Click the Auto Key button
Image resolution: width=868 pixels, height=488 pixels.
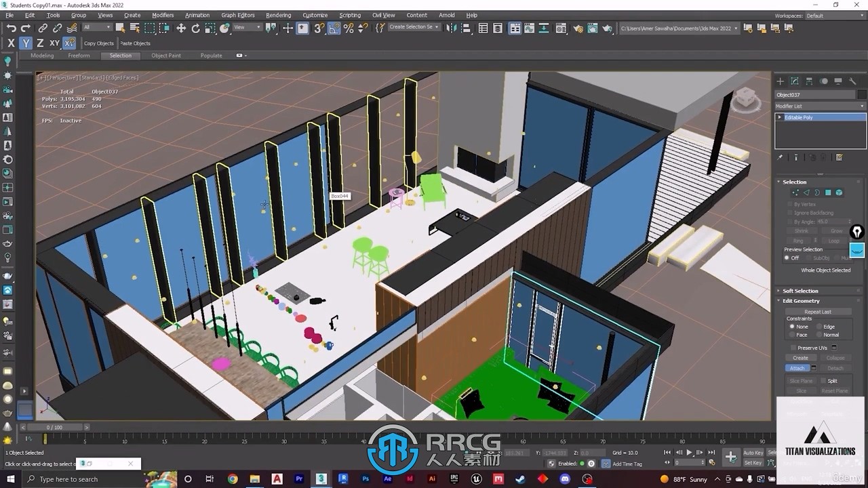point(753,453)
